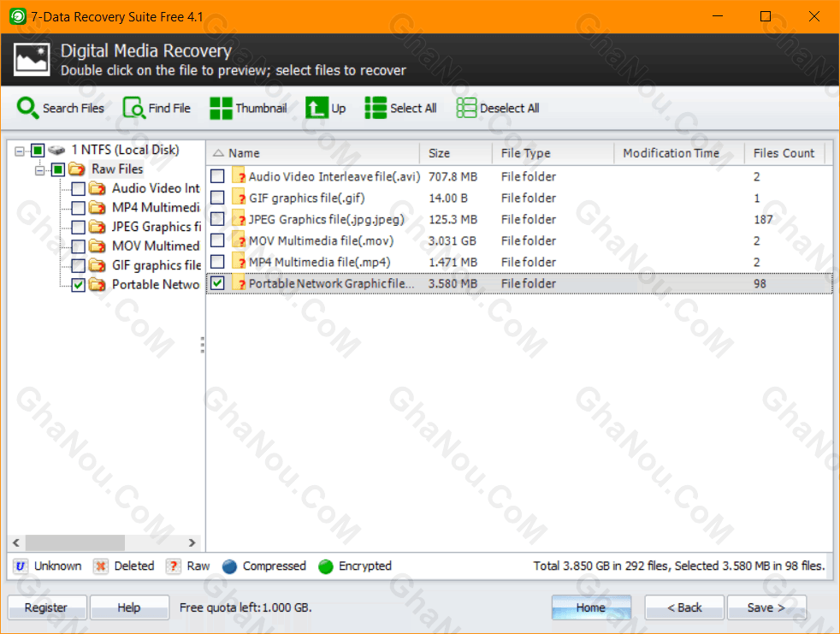Switch to Thumbnail view icon
The width and height of the screenshot is (840, 634).
pyautogui.click(x=221, y=108)
